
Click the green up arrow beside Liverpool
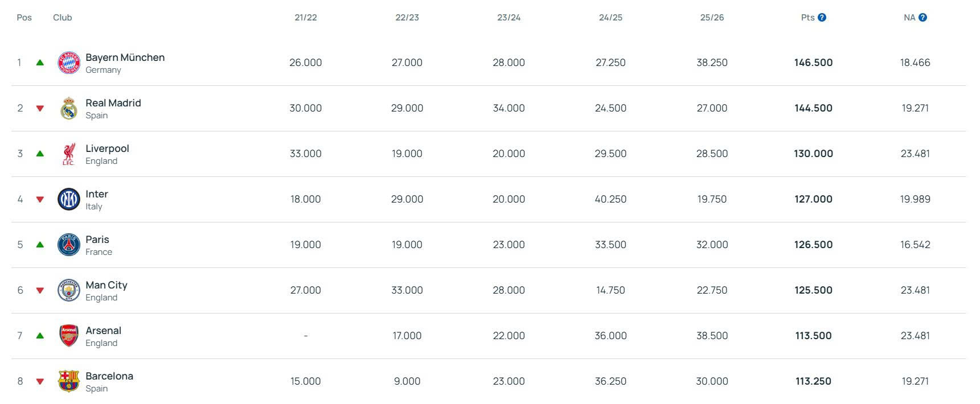40,154
